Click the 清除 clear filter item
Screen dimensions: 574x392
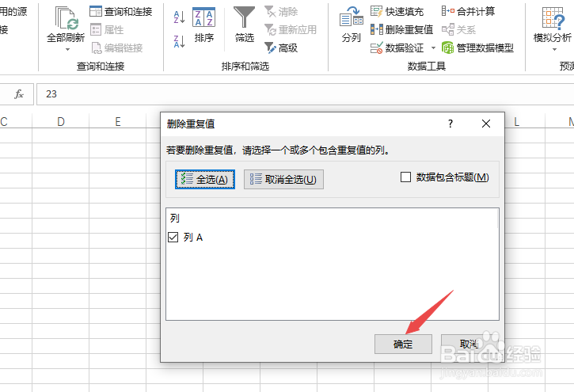281,12
